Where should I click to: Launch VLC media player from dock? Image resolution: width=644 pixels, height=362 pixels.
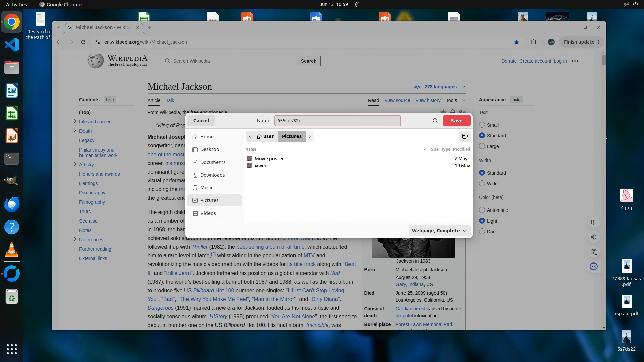pos(12,250)
